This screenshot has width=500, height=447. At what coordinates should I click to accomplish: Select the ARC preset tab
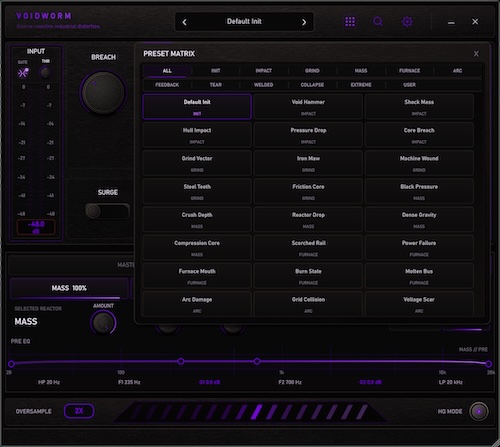[457, 71]
